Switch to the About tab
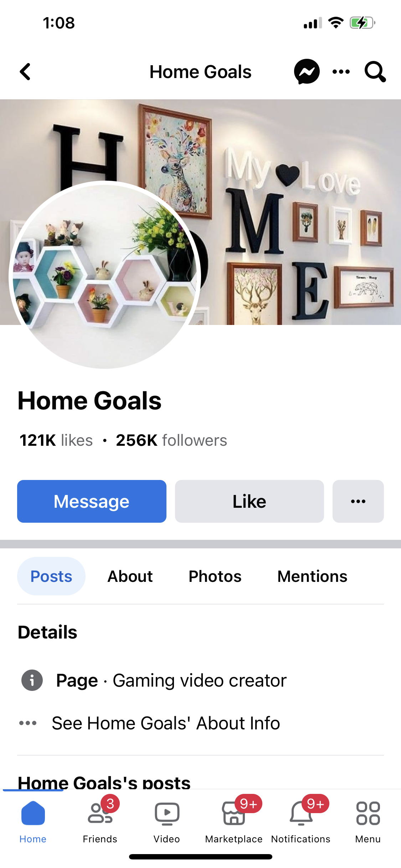 pyautogui.click(x=130, y=576)
